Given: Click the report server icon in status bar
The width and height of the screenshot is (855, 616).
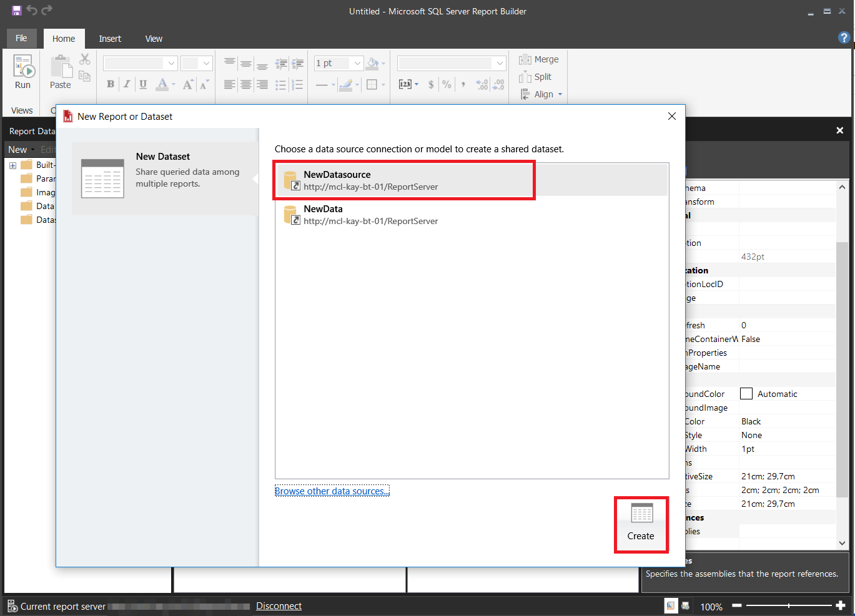Looking at the screenshot, I should [x=12, y=606].
